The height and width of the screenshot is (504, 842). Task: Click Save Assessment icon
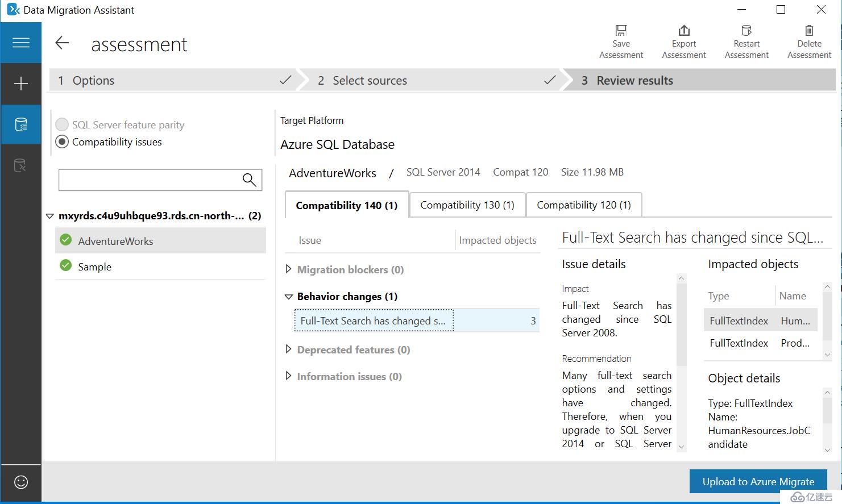(x=621, y=30)
